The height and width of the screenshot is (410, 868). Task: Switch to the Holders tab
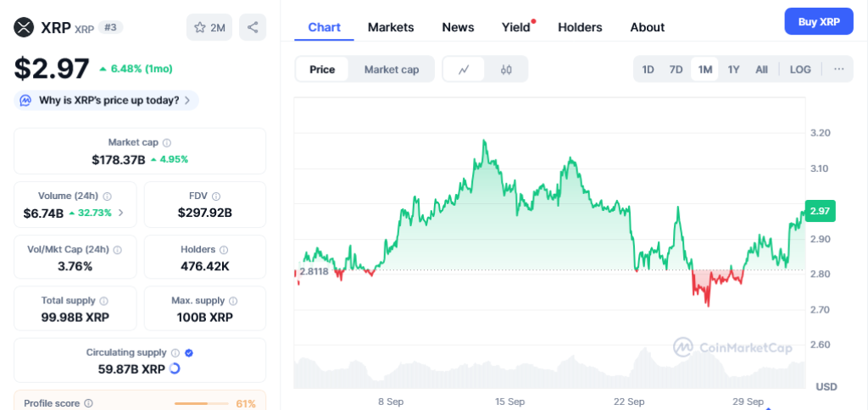[580, 27]
